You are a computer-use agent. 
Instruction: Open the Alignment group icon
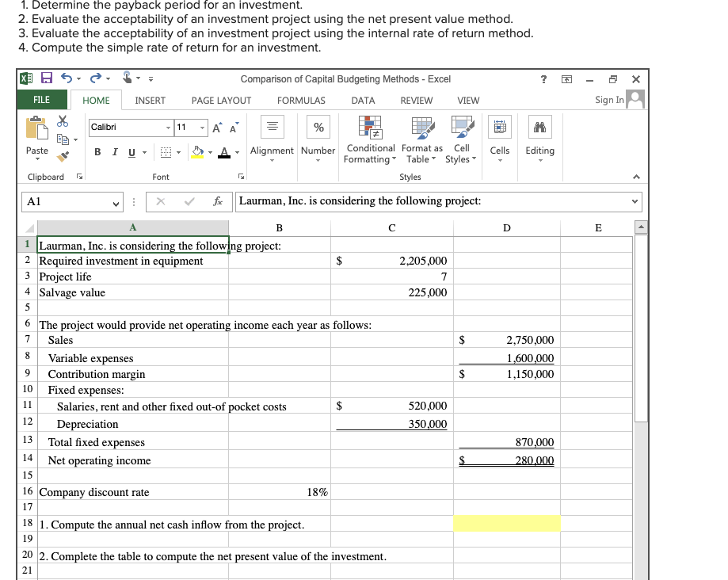[273, 127]
